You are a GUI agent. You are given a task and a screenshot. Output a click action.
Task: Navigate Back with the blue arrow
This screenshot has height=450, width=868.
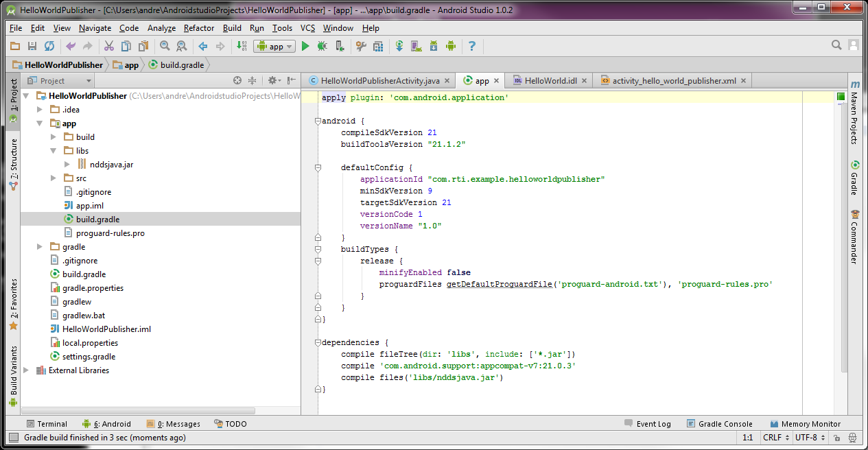click(203, 46)
